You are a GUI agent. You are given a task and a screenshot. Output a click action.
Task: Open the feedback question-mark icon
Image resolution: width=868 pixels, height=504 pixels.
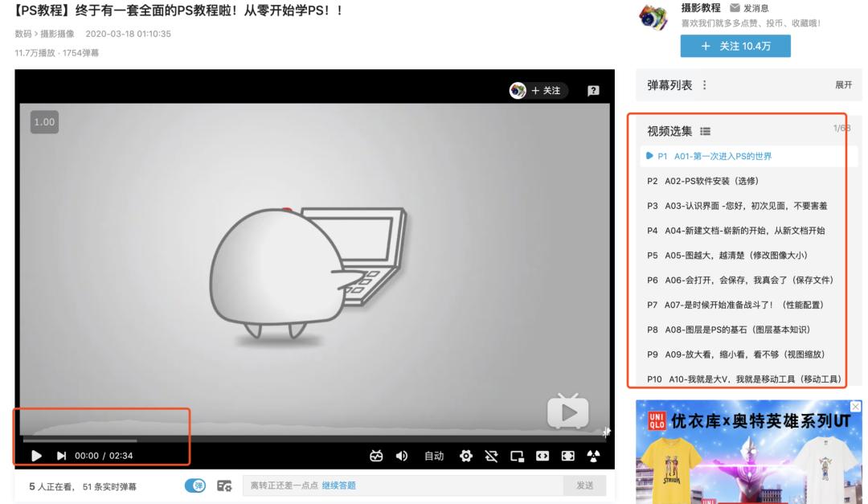(593, 90)
